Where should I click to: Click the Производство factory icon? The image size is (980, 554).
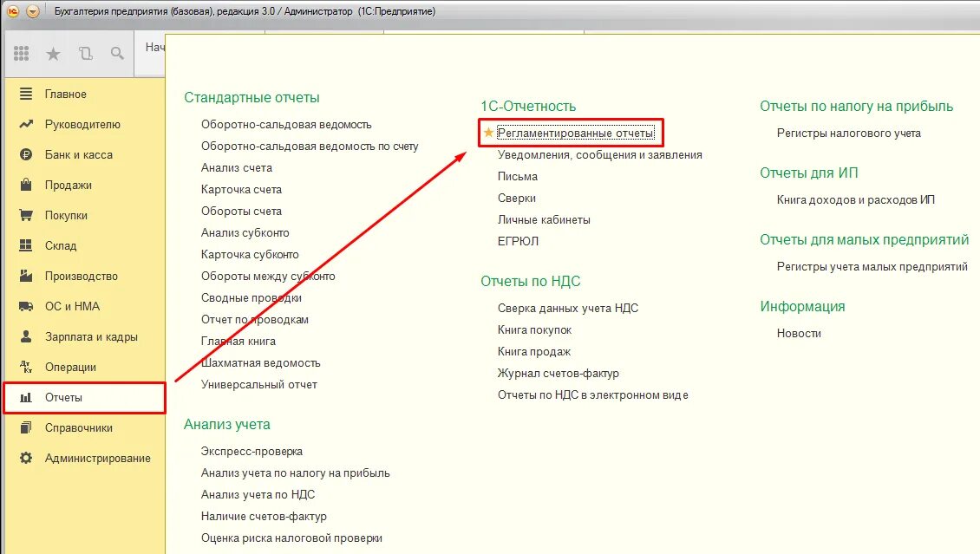tap(26, 276)
